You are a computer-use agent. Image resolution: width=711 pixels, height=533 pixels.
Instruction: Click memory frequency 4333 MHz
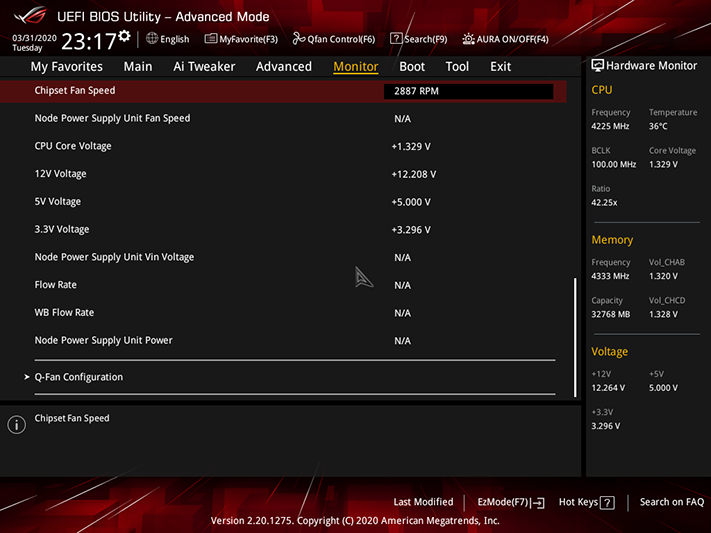(610, 276)
